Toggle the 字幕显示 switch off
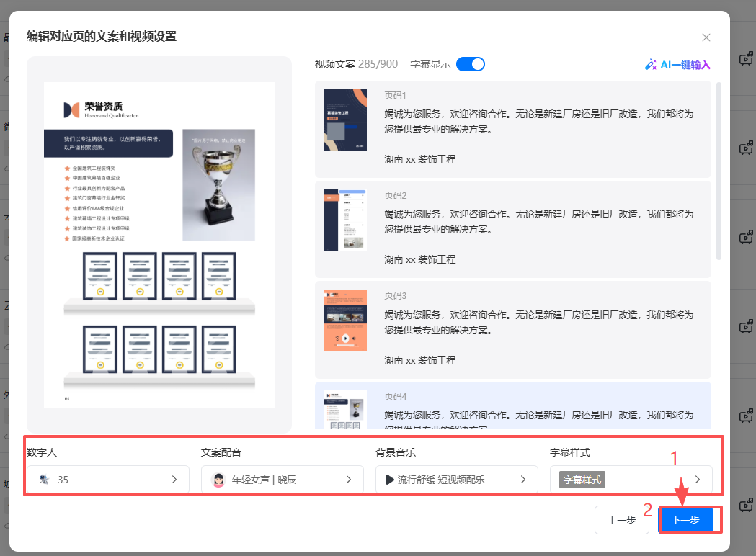The image size is (756, 556). 471,64
